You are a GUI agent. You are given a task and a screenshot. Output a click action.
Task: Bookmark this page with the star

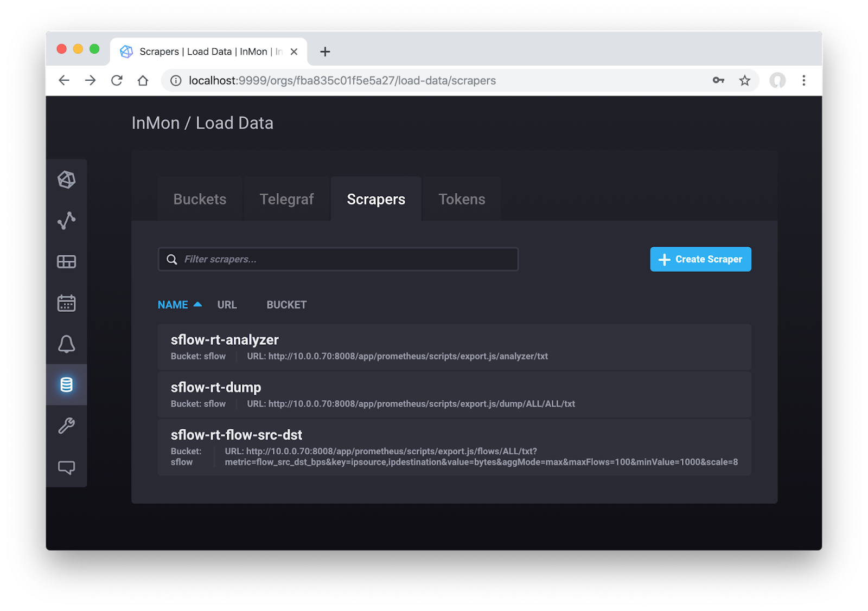(x=744, y=81)
